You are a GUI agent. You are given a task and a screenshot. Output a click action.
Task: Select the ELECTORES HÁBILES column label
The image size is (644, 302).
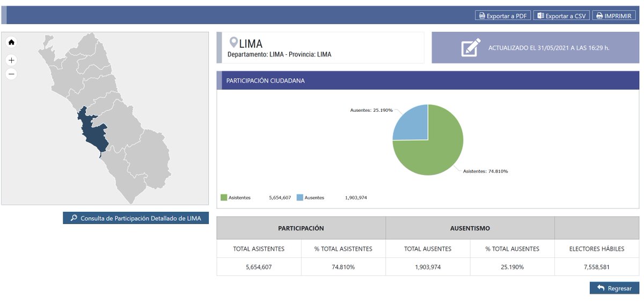point(597,249)
